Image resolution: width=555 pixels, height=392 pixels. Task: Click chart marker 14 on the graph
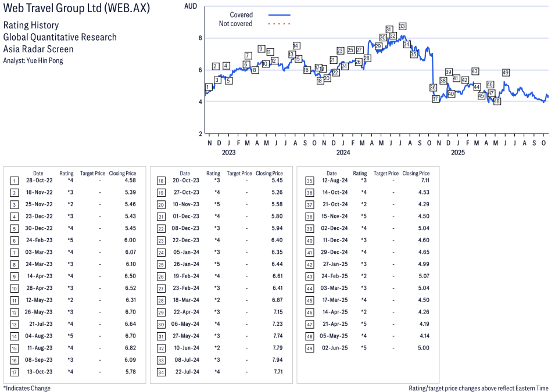point(296,46)
